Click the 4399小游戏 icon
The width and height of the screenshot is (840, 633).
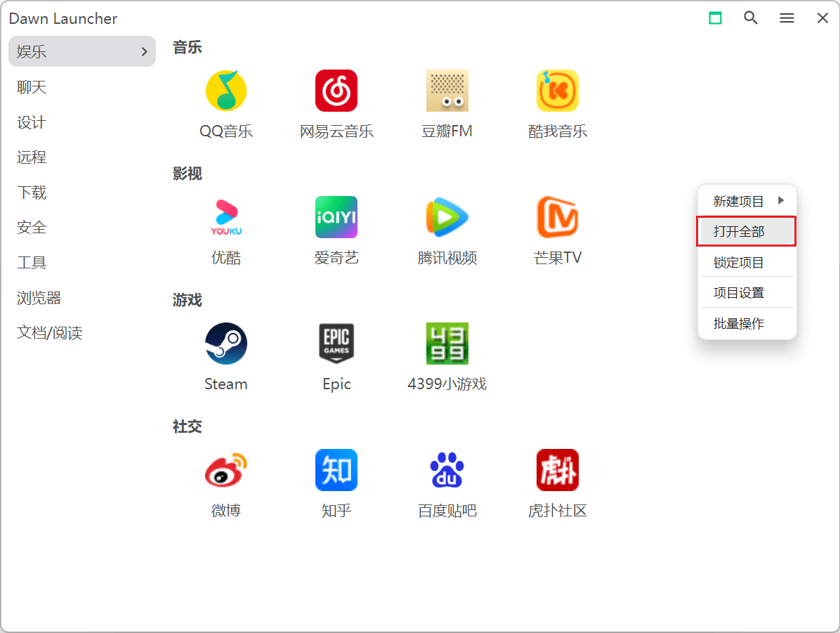[447, 344]
